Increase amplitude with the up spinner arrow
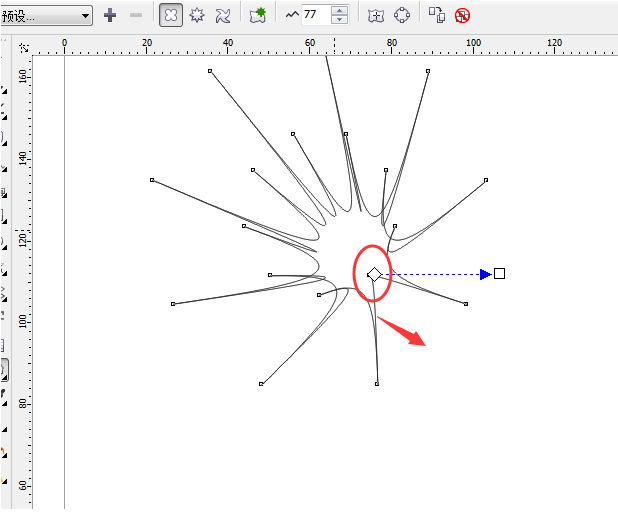618x512 pixels. coord(339,11)
